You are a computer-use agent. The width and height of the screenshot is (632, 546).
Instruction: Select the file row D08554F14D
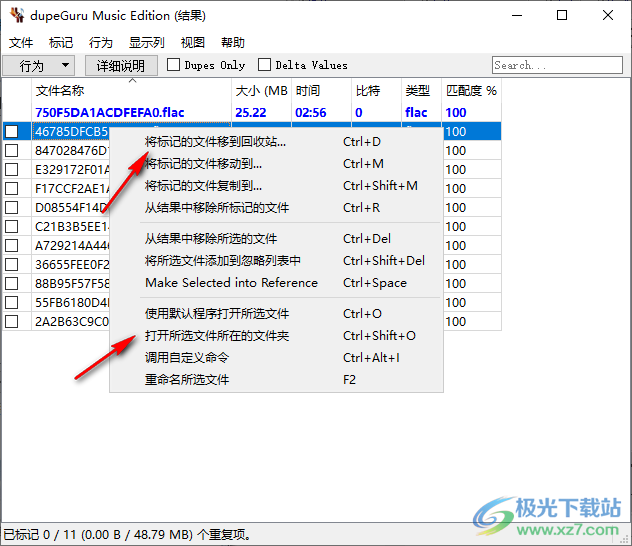point(71,208)
